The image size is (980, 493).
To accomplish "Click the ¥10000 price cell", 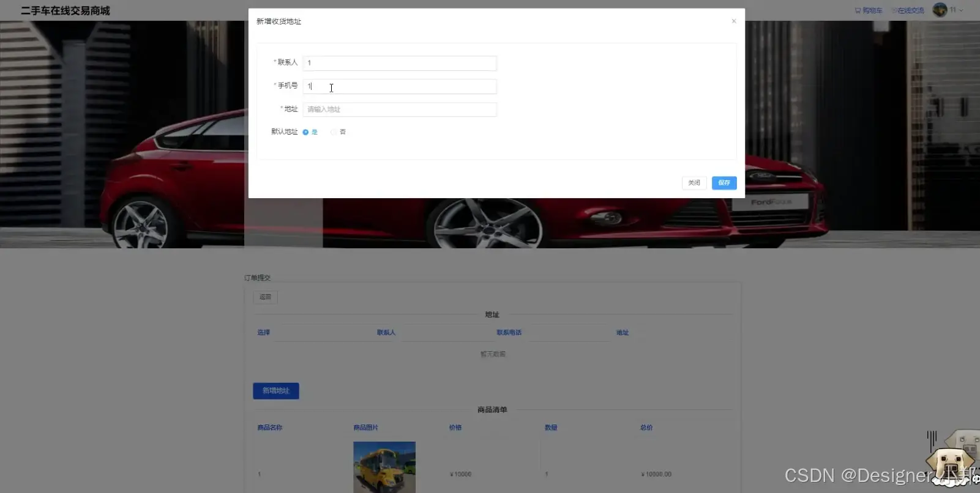I will [461, 474].
